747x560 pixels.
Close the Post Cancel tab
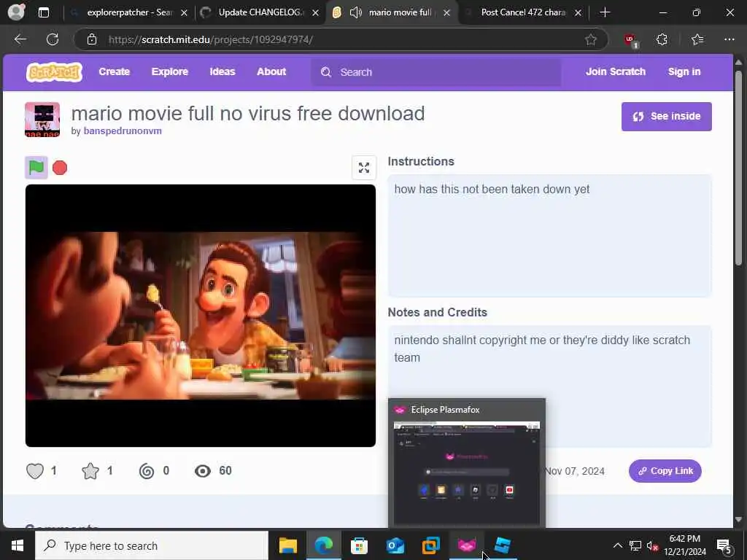(578, 13)
